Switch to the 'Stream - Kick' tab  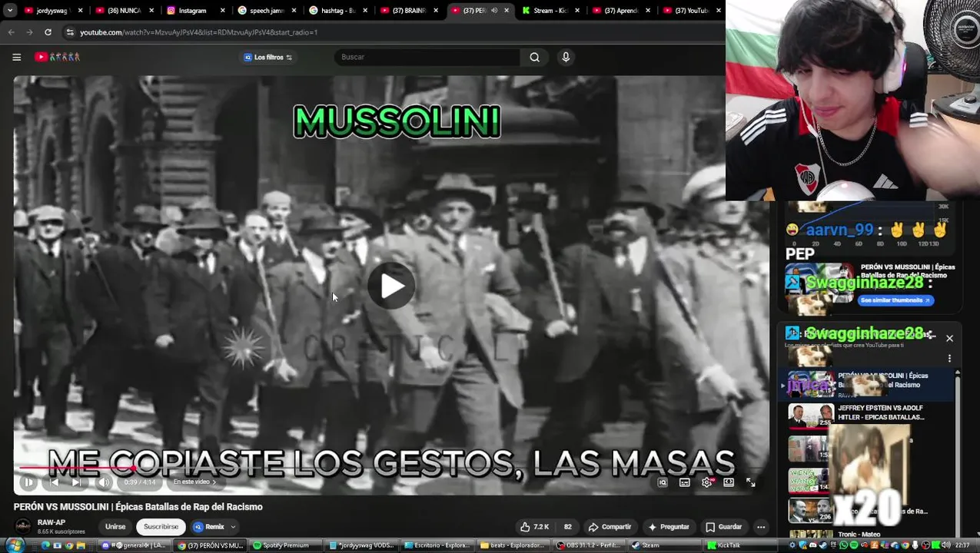(x=551, y=11)
